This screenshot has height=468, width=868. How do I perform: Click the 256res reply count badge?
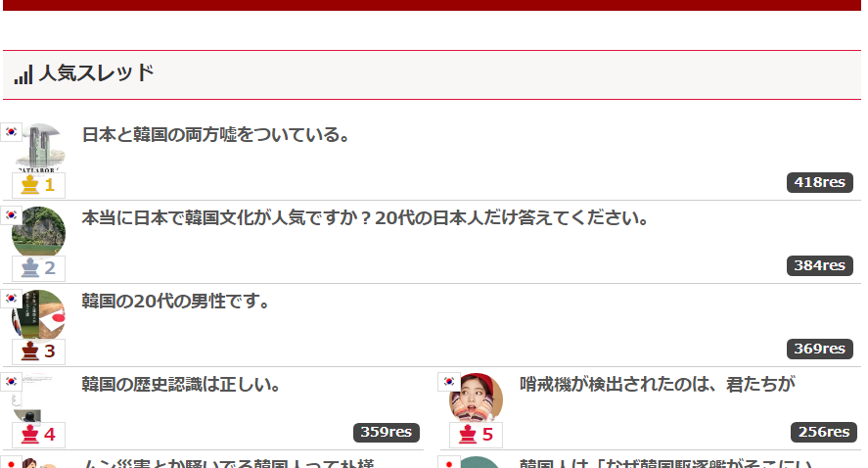click(824, 432)
